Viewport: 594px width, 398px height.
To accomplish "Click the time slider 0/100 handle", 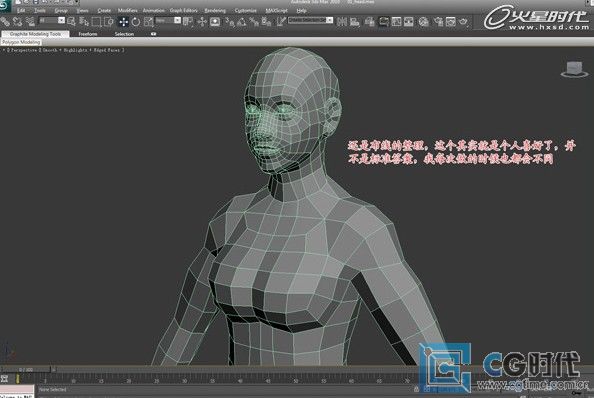I will pos(26,369).
